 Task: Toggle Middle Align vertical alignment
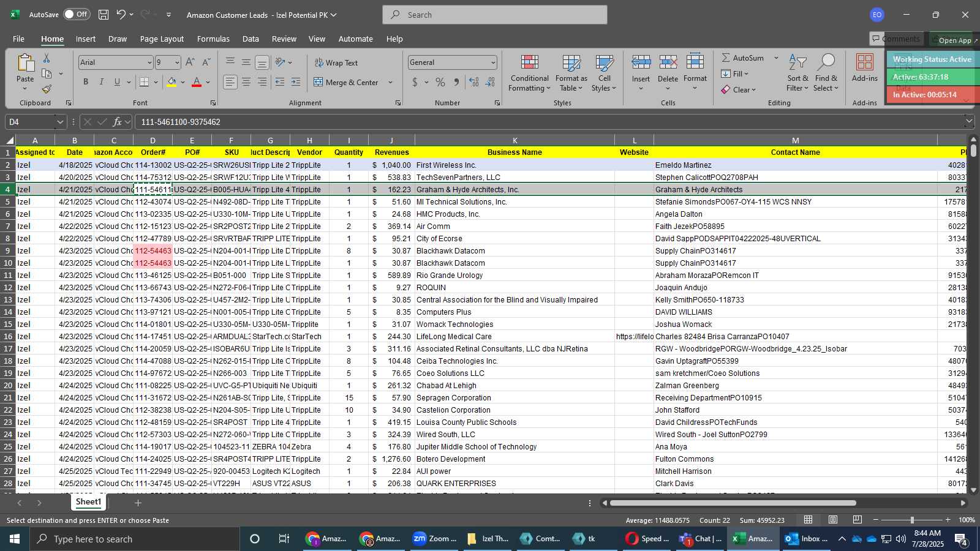coord(246,62)
